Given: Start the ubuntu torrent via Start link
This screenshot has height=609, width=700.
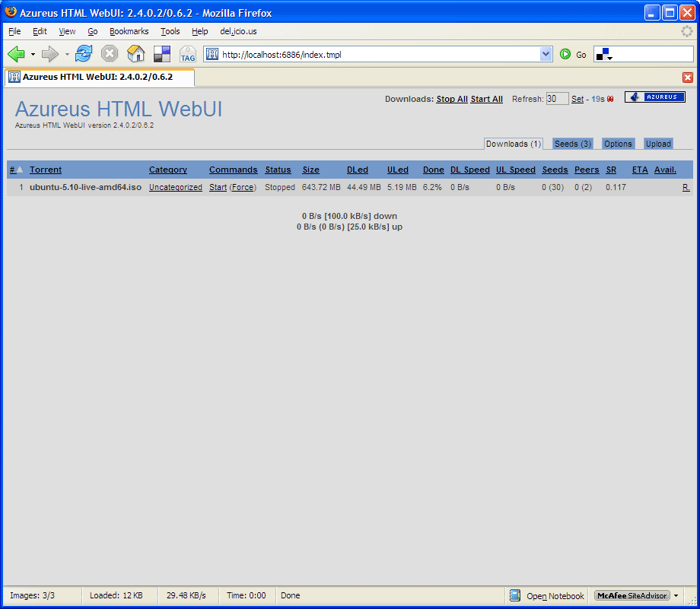Looking at the screenshot, I should pos(218,187).
